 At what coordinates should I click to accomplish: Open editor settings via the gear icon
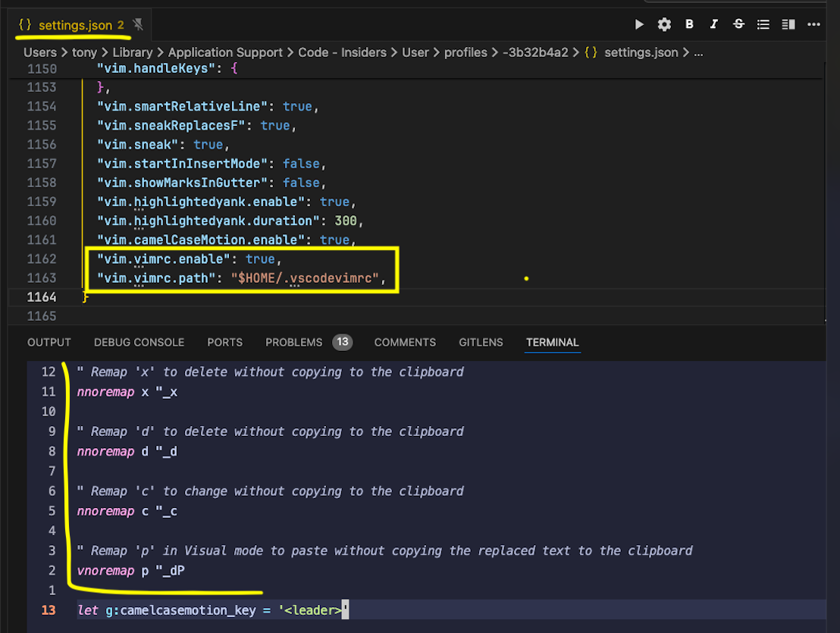pos(663,24)
